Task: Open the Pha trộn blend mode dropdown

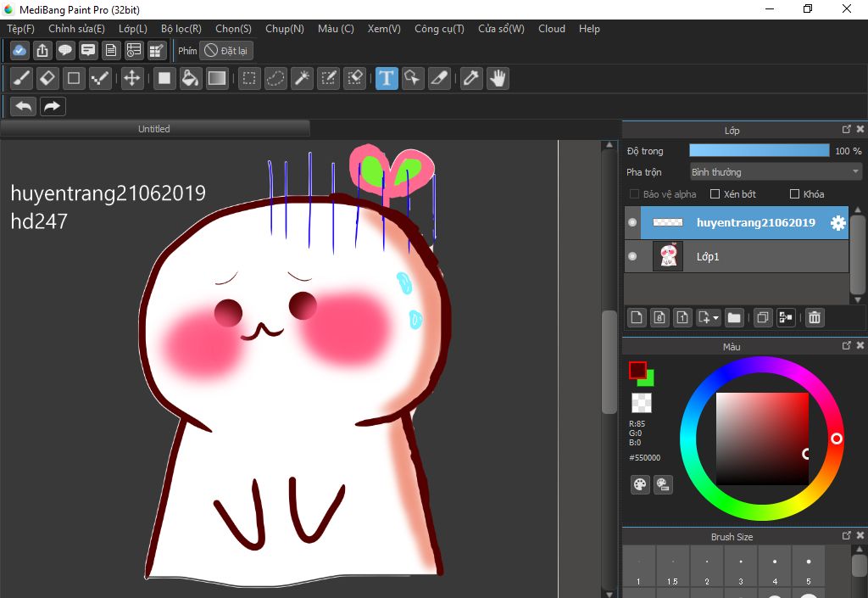Action: click(775, 172)
